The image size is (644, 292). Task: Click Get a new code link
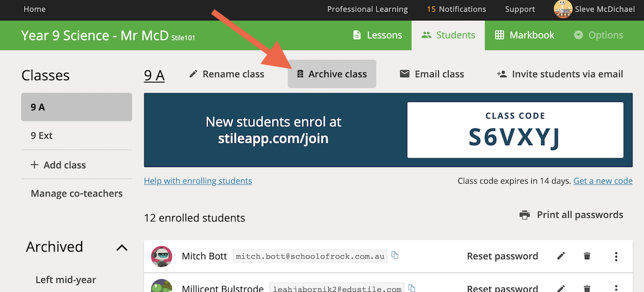[603, 181]
